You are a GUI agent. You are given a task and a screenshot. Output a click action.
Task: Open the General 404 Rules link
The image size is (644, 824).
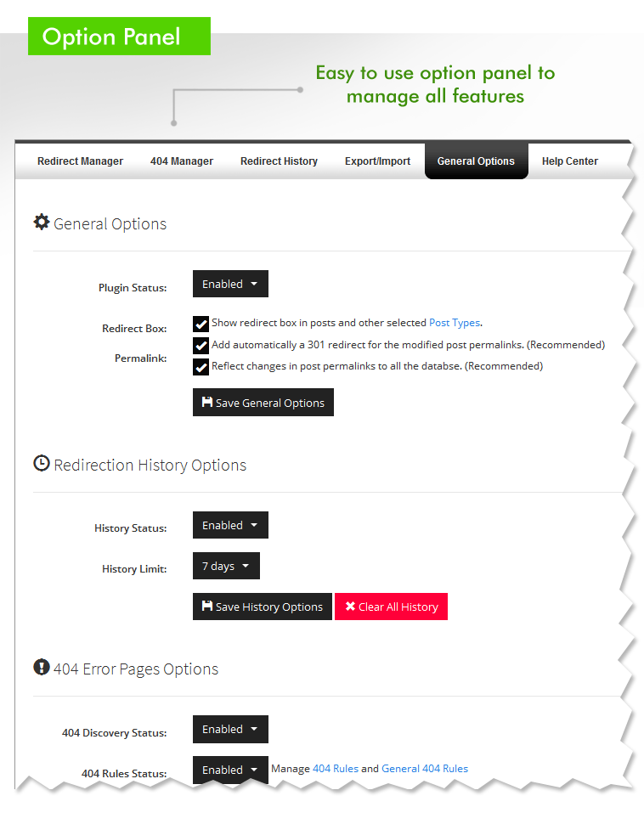coord(425,769)
